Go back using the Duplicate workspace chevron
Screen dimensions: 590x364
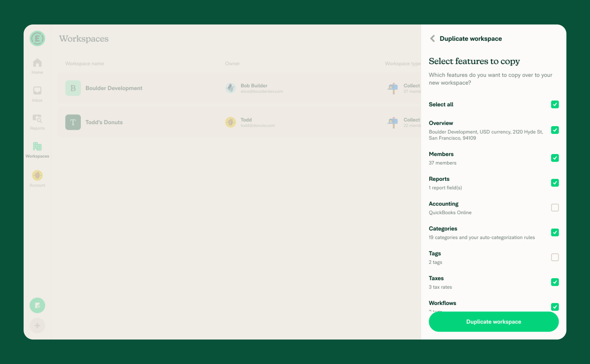432,38
